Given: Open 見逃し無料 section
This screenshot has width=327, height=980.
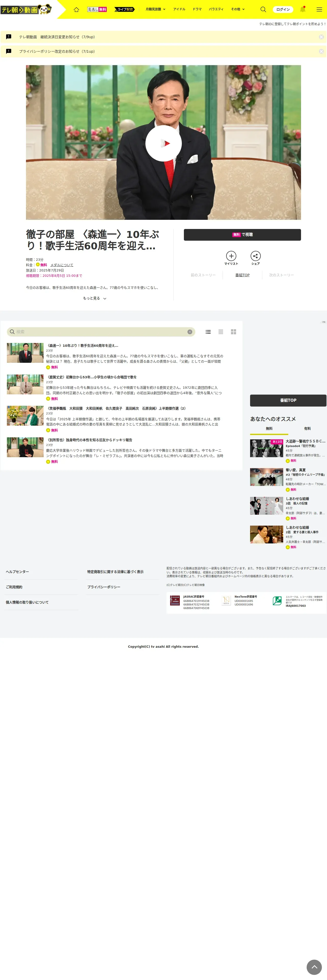Looking at the screenshot, I should click(x=97, y=9).
